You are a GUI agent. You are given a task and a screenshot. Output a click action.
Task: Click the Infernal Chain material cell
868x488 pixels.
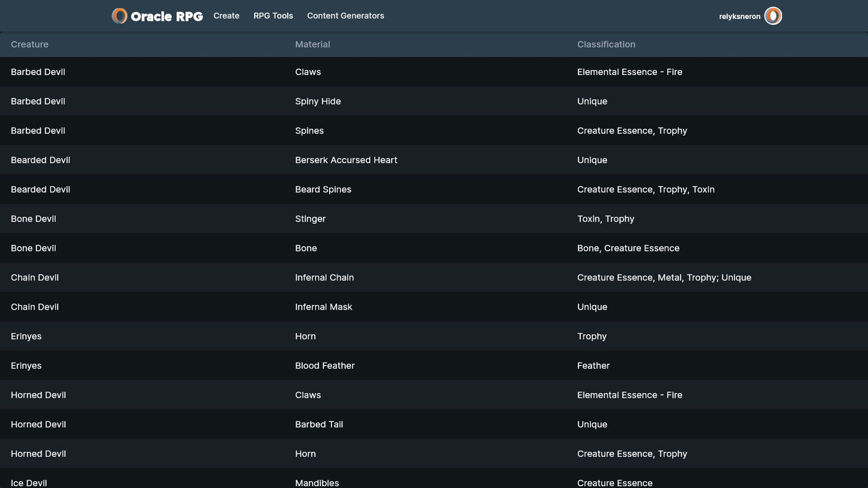(324, 278)
